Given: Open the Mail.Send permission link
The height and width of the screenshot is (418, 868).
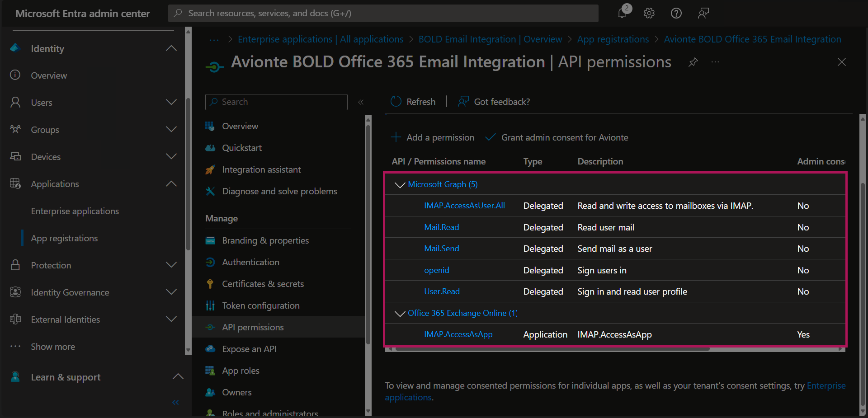Looking at the screenshot, I should pyautogui.click(x=441, y=249).
